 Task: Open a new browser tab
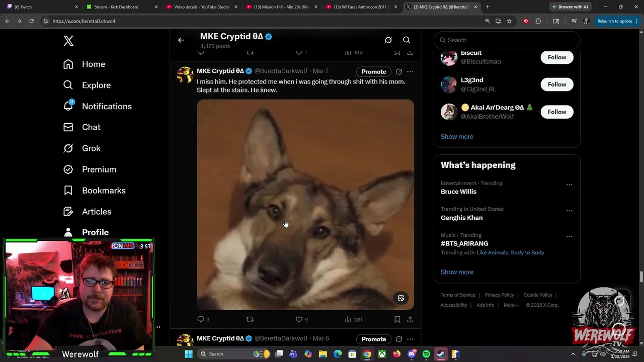[488, 7]
